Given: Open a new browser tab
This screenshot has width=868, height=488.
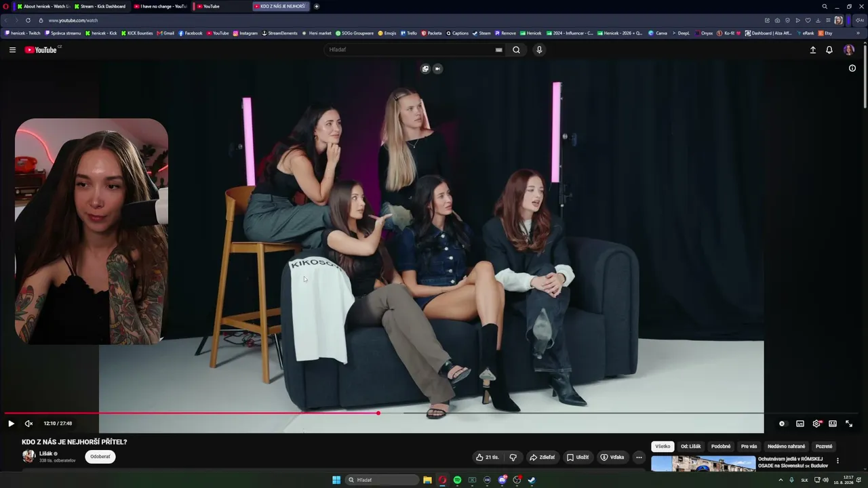Looking at the screenshot, I should tap(317, 6).
